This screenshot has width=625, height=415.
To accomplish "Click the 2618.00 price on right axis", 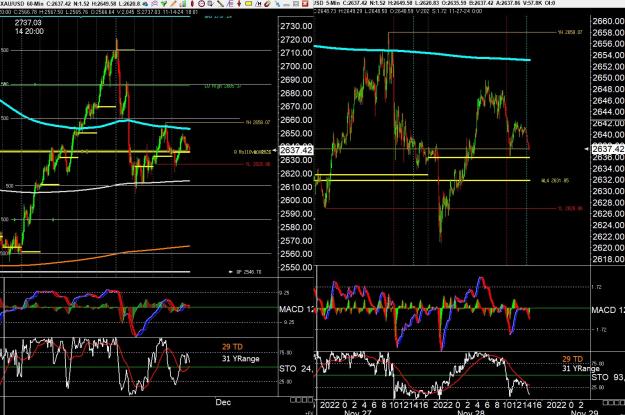I will pyautogui.click(x=608, y=260).
